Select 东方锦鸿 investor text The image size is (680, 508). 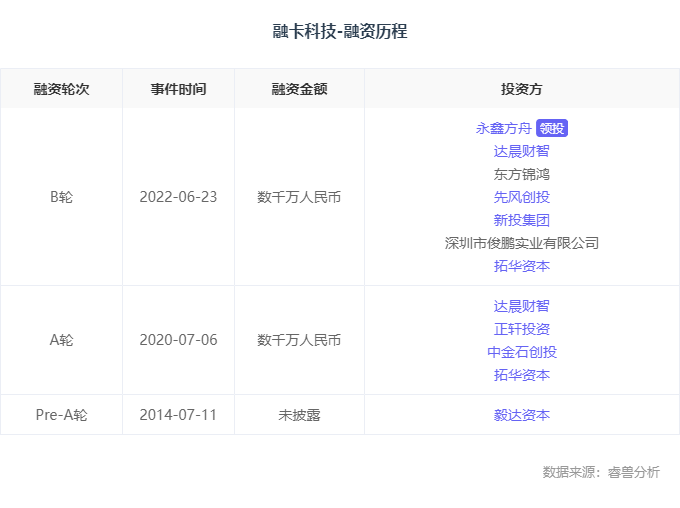522,174
